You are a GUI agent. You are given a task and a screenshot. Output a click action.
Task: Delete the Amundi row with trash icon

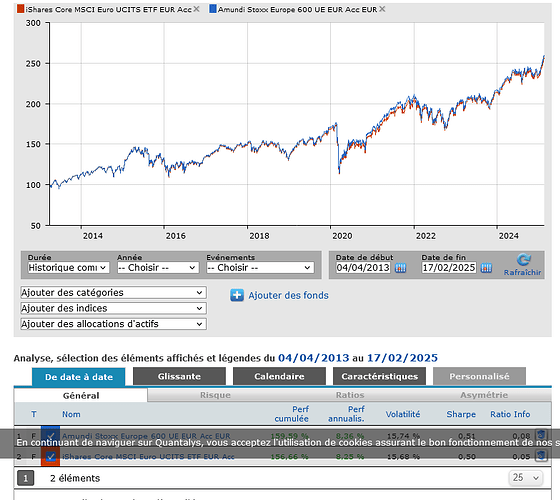point(541,435)
